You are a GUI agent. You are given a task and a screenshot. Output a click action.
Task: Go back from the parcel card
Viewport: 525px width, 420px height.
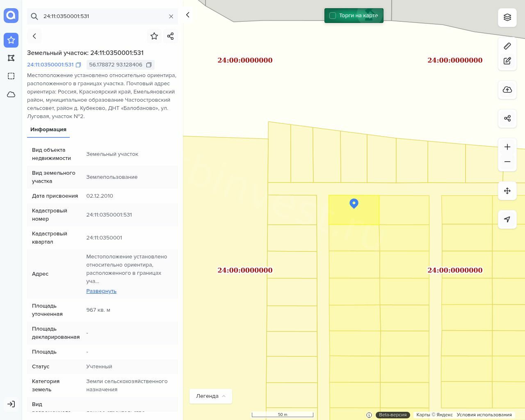tap(34, 36)
